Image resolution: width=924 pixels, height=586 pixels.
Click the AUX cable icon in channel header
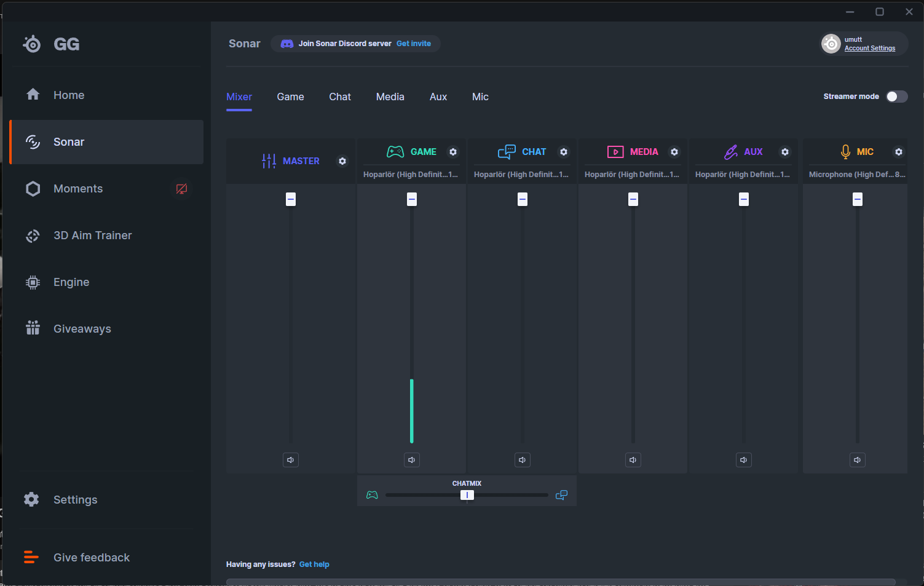(x=731, y=152)
